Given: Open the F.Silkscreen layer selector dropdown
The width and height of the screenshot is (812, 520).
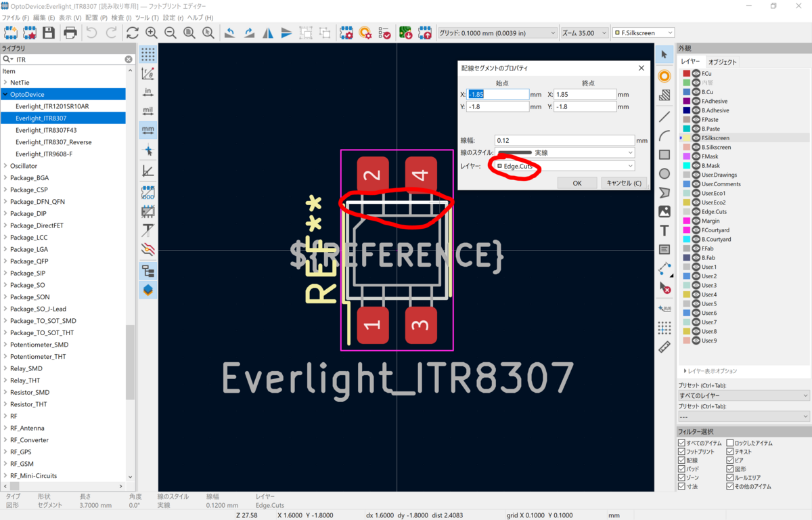Looking at the screenshot, I should [x=643, y=32].
